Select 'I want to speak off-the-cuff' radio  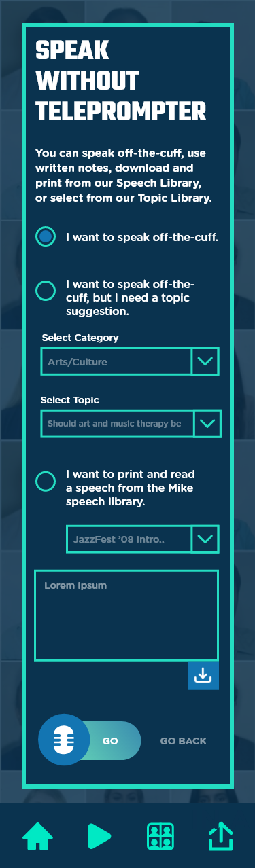pos(46,236)
